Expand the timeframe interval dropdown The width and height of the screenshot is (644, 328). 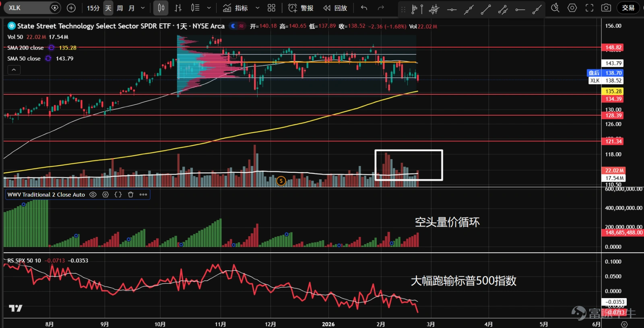click(x=143, y=8)
